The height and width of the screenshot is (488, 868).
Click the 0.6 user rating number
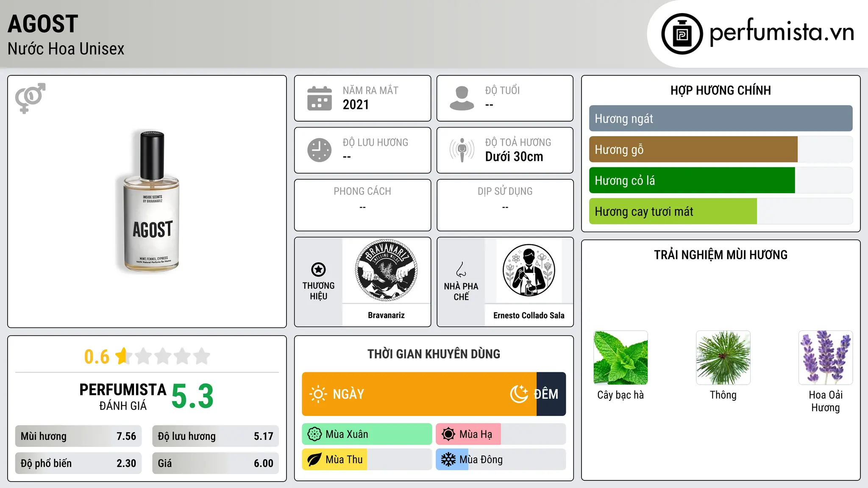97,357
